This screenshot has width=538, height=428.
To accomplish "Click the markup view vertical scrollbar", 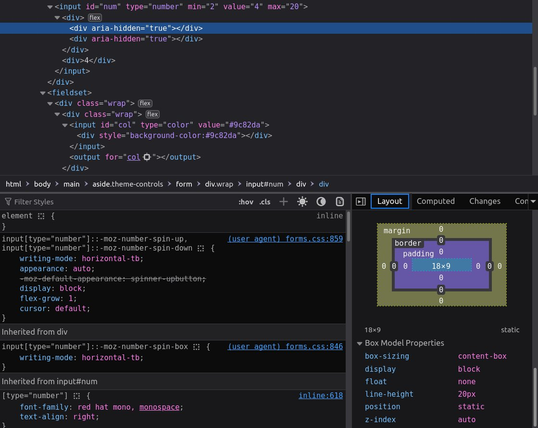I will (x=535, y=91).
